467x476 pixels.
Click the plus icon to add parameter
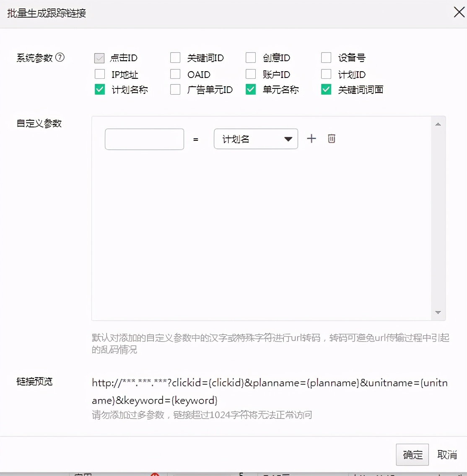point(311,139)
